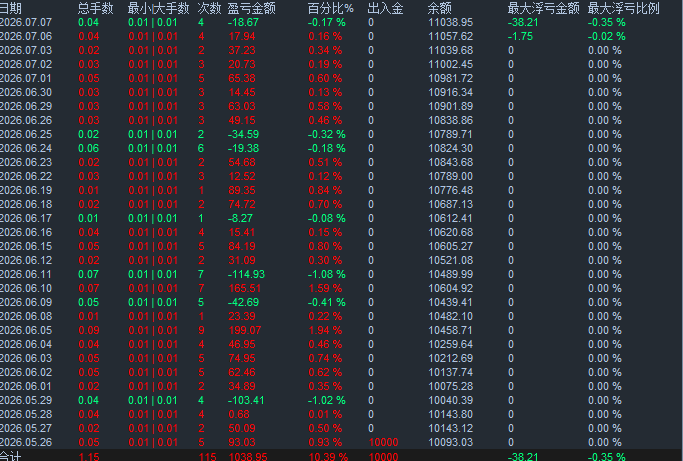Image resolution: width=683 pixels, height=461 pixels.
Task: Click the 总手数 column header
Action: (95, 8)
